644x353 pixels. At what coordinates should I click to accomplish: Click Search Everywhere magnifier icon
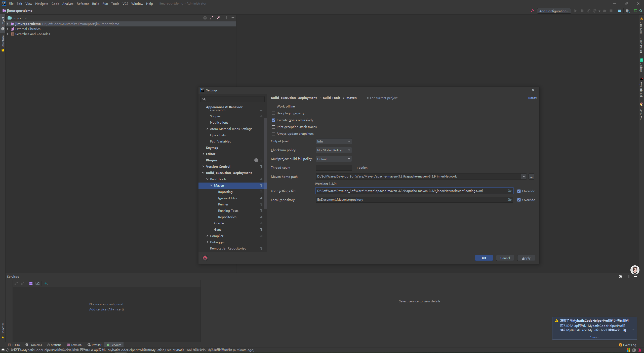(x=641, y=11)
